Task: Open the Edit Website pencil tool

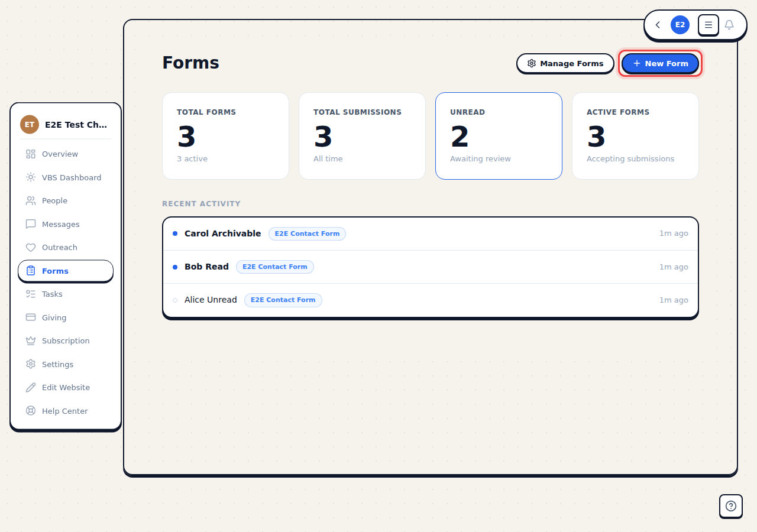Action: (x=30, y=387)
